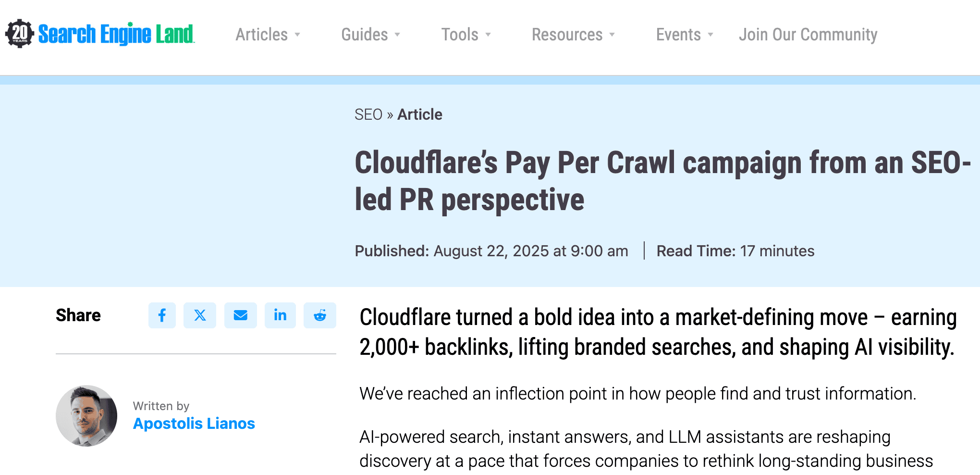Click the Share label

tap(78, 315)
